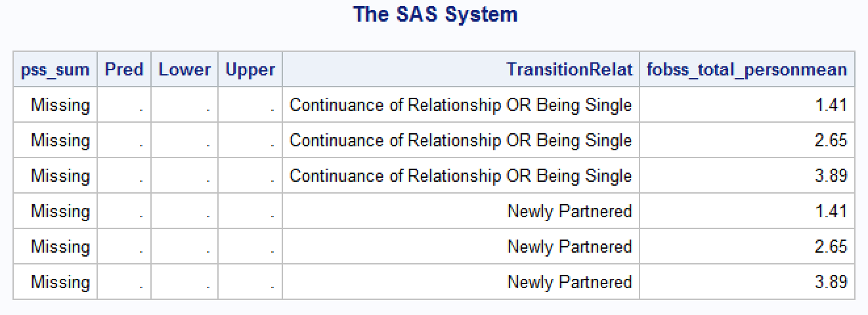
Task: Select the first "Newly Partnered" cell
Action: tap(569, 211)
